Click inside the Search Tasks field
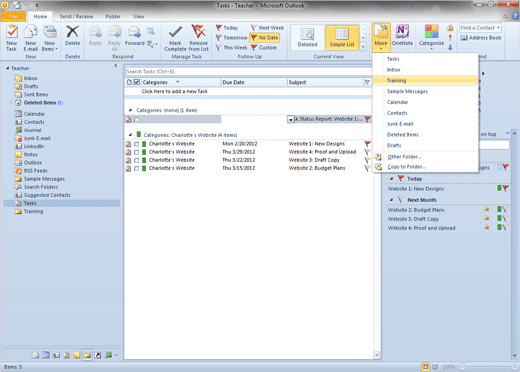 248,71
